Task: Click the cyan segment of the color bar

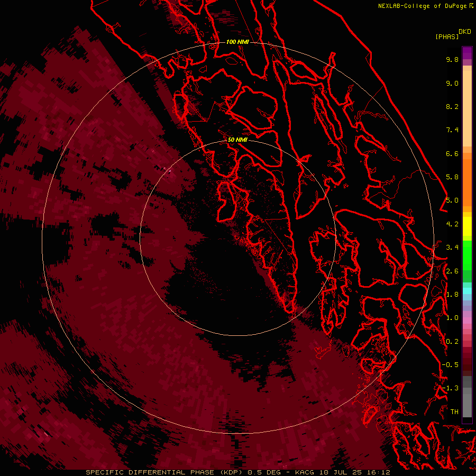Action: [x=467, y=291]
